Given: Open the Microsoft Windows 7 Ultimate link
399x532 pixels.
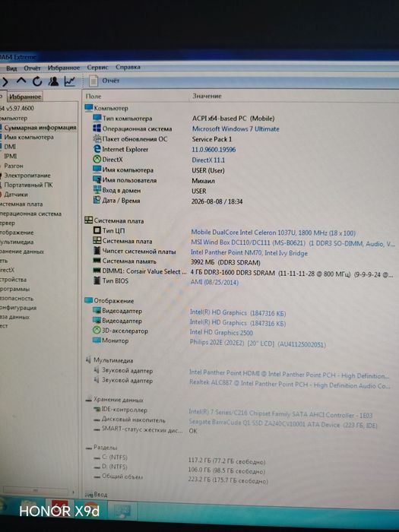Looking at the screenshot, I should (x=236, y=129).
